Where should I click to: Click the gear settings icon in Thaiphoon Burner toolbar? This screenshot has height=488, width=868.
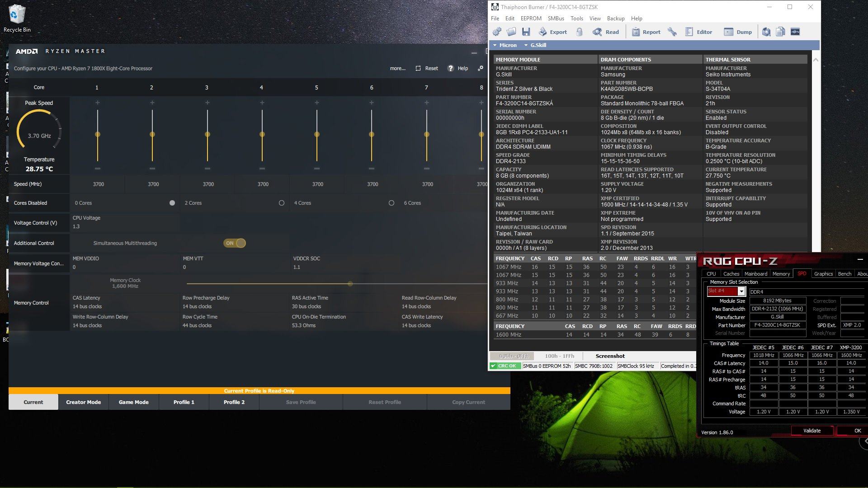497,32
